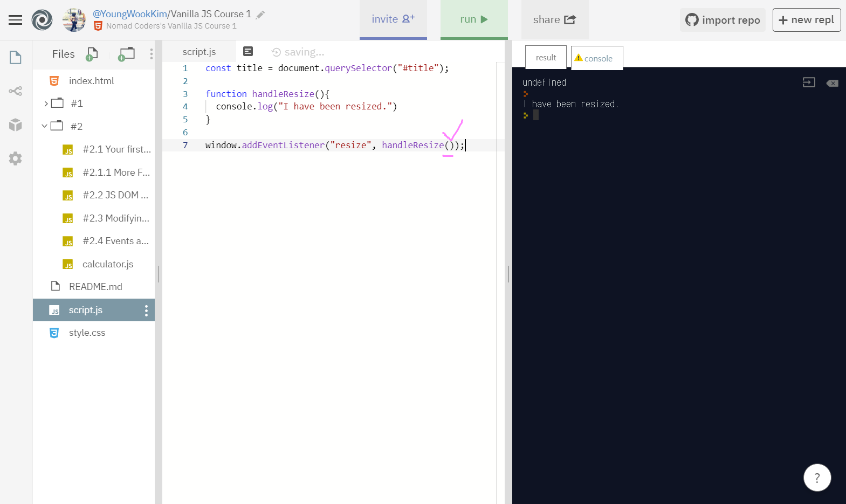Open the help question mark button
The image size is (846, 504).
tap(817, 478)
